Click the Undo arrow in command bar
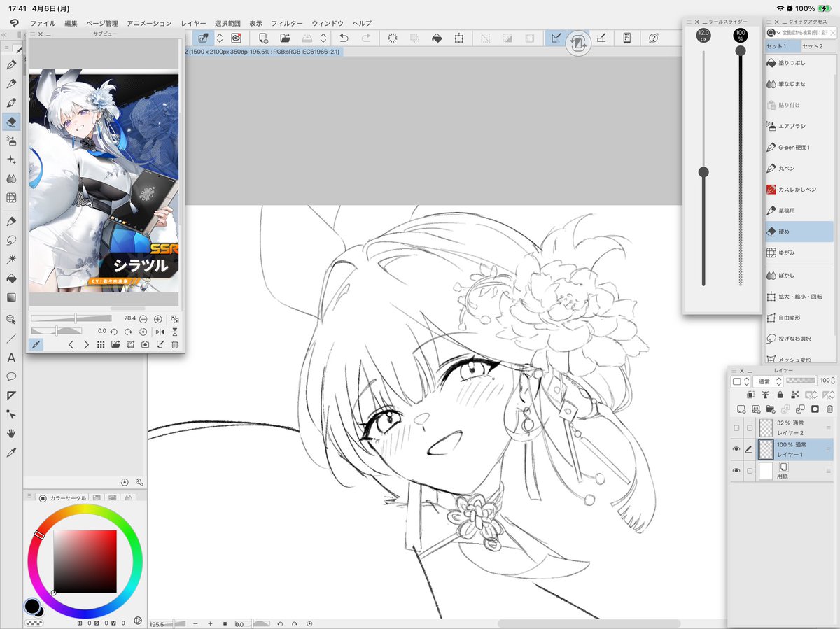840x629 pixels. [343, 38]
